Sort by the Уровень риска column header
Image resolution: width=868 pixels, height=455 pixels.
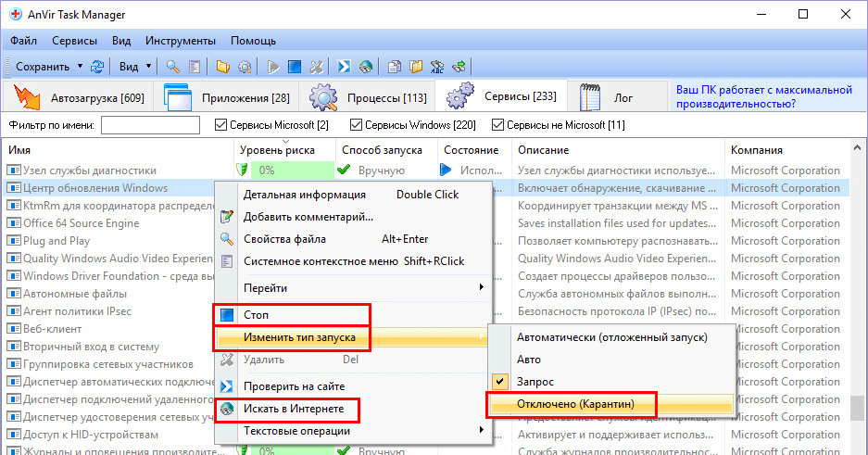click(277, 150)
